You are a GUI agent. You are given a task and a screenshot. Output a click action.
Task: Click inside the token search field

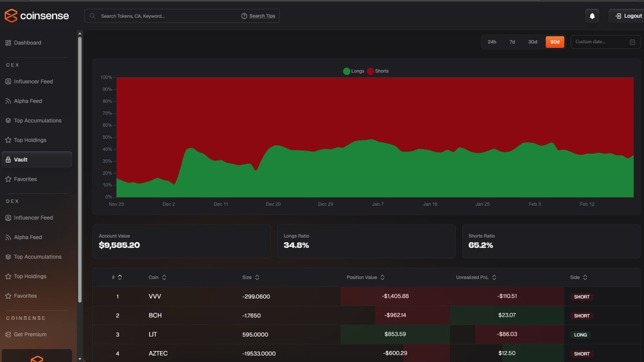161,16
